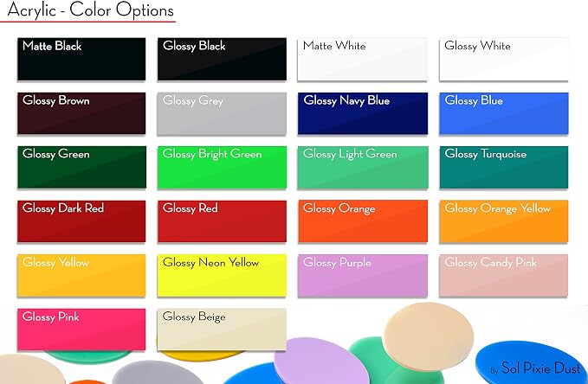Choose the Glossy Bright Green swatch

click(222, 167)
